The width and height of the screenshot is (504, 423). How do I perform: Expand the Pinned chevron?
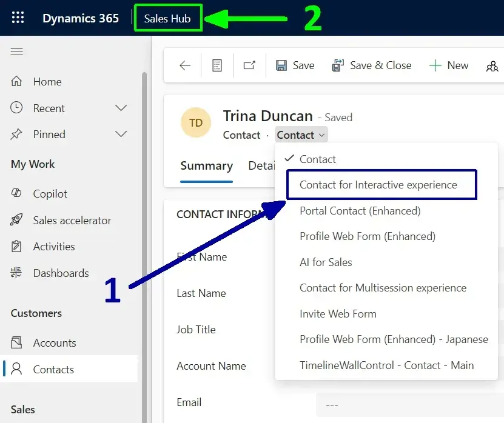(121, 134)
